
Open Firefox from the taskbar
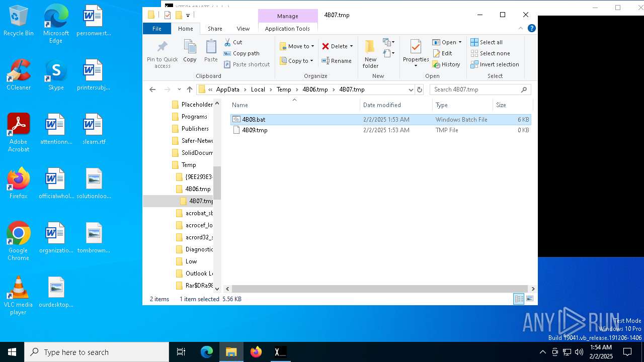pyautogui.click(x=256, y=352)
